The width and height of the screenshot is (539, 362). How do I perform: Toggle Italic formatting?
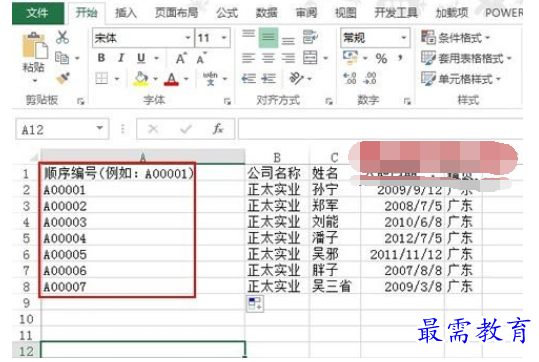tap(121, 58)
